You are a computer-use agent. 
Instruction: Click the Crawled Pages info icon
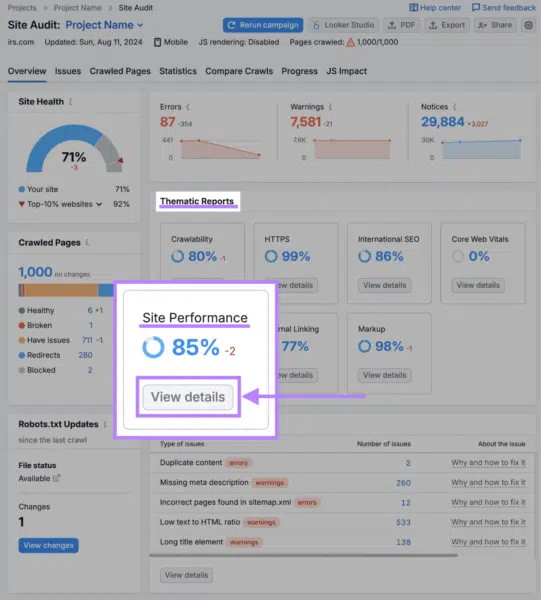click(87, 243)
